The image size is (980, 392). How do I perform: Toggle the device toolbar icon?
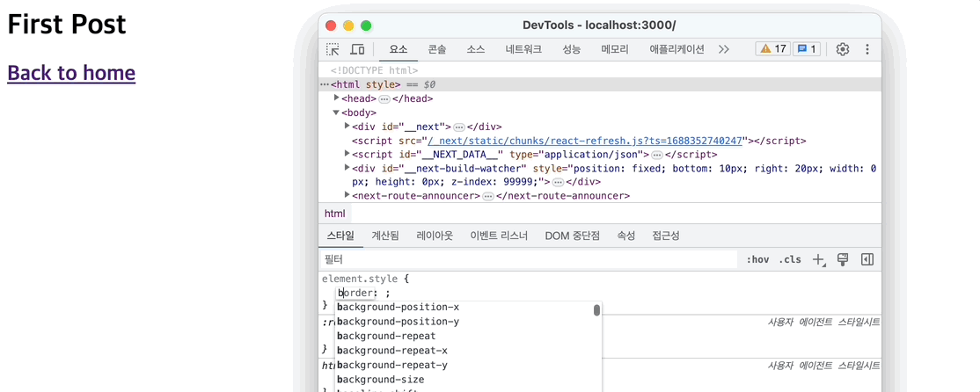point(357,49)
